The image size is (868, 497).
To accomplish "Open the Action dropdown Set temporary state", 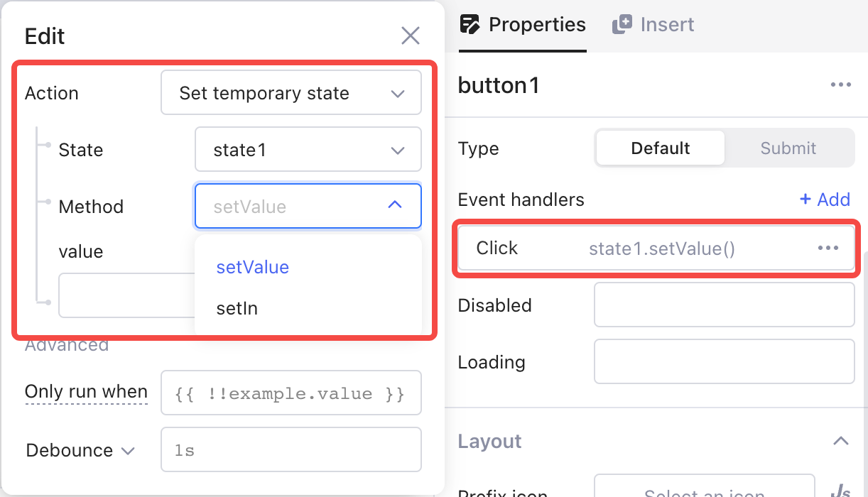I will click(x=291, y=93).
